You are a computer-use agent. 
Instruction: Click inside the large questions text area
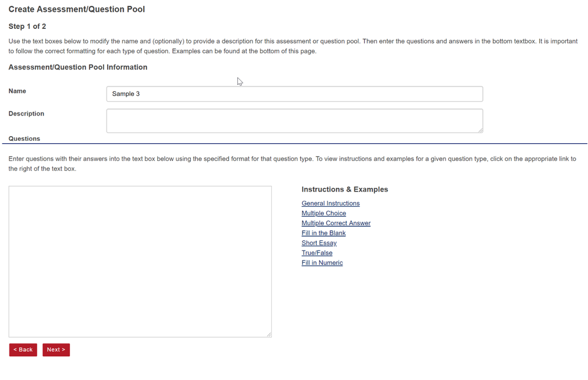pyautogui.click(x=140, y=262)
